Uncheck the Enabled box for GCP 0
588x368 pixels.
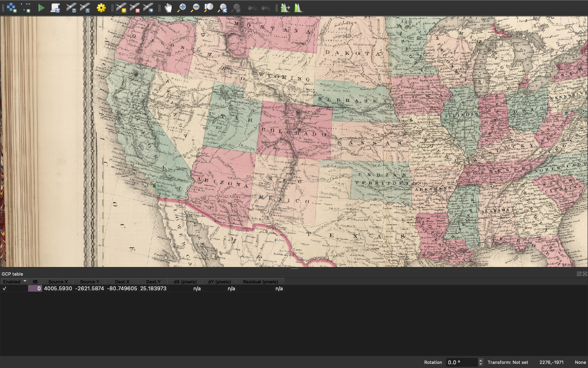(4, 288)
